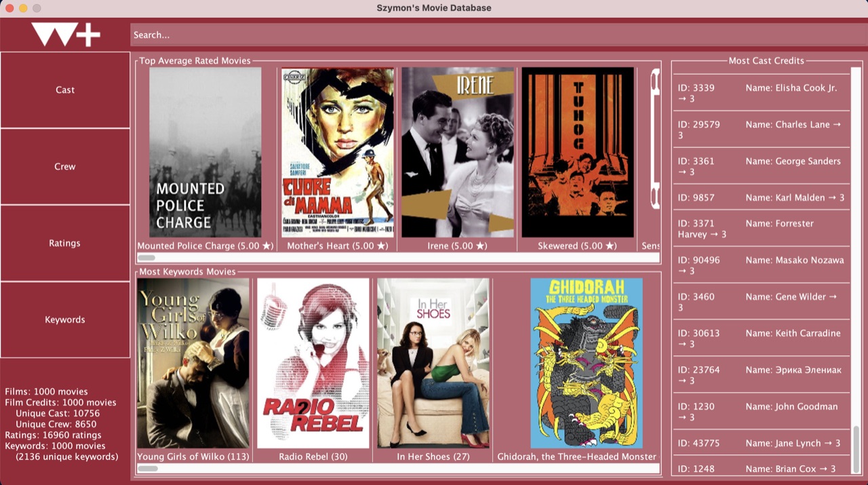Click the Unique Crew: 8650 statistic
The height and width of the screenshot is (485, 868).
[56, 424]
